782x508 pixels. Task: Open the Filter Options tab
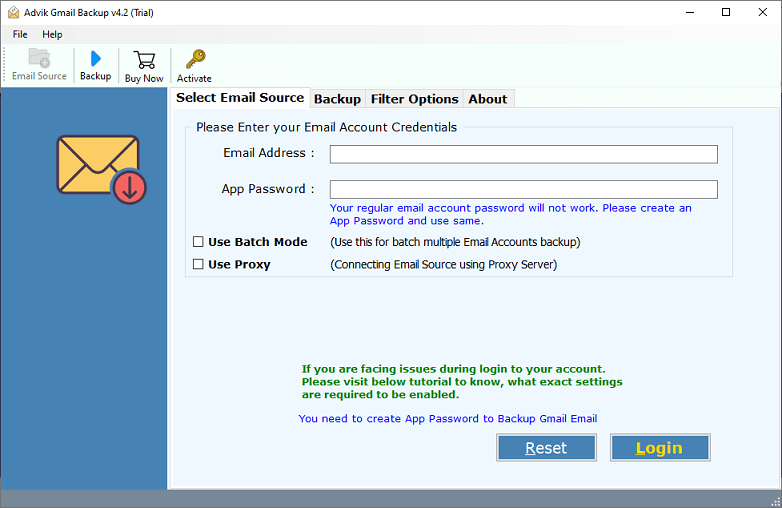click(x=414, y=99)
